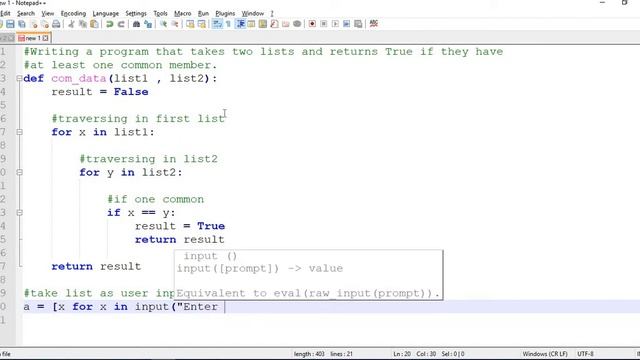Click 'Ln : 20' in the status bar
The image size is (640, 360).
(x=402, y=354)
